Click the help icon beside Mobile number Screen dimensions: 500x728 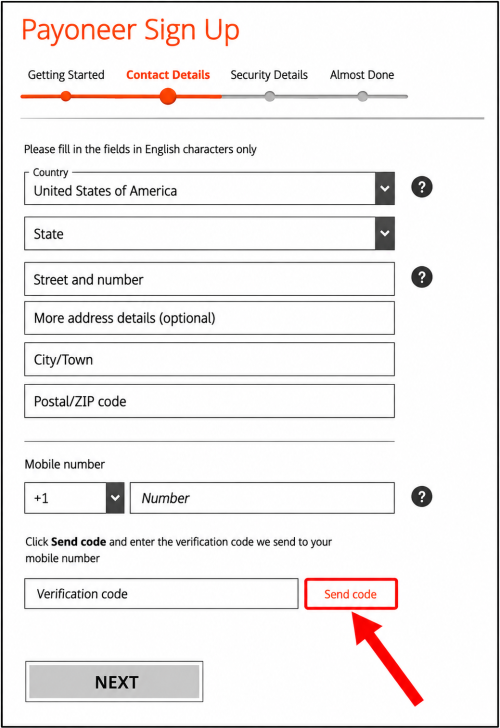coord(422,497)
